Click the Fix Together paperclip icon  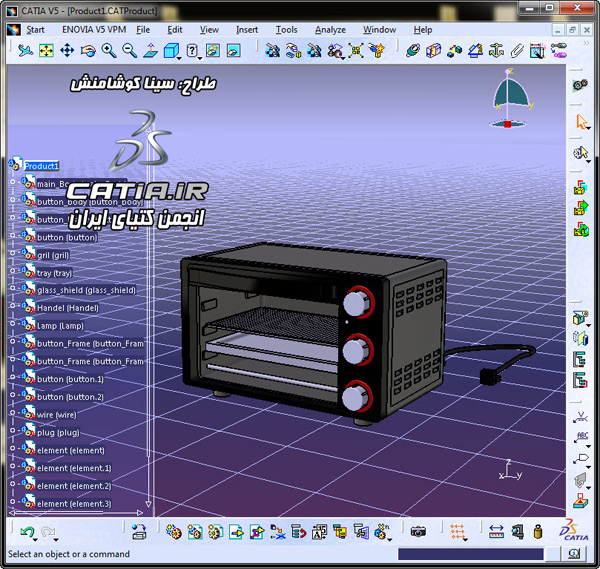click(517, 51)
